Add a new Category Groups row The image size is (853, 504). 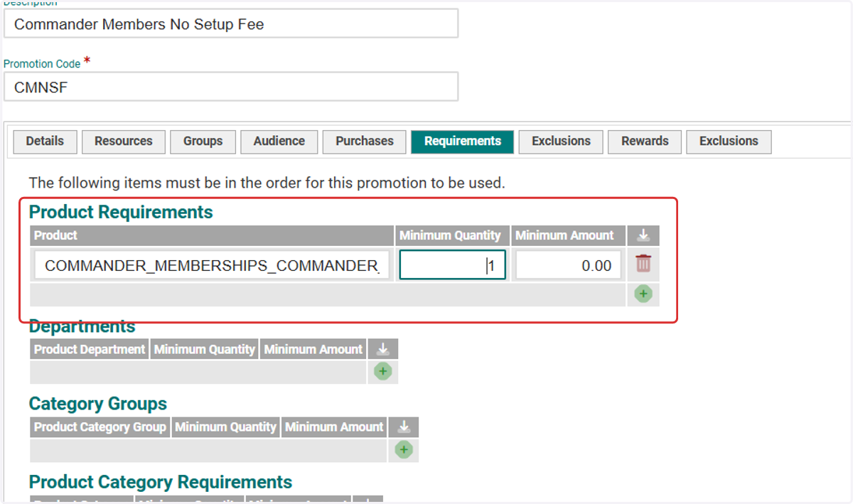click(404, 449)
